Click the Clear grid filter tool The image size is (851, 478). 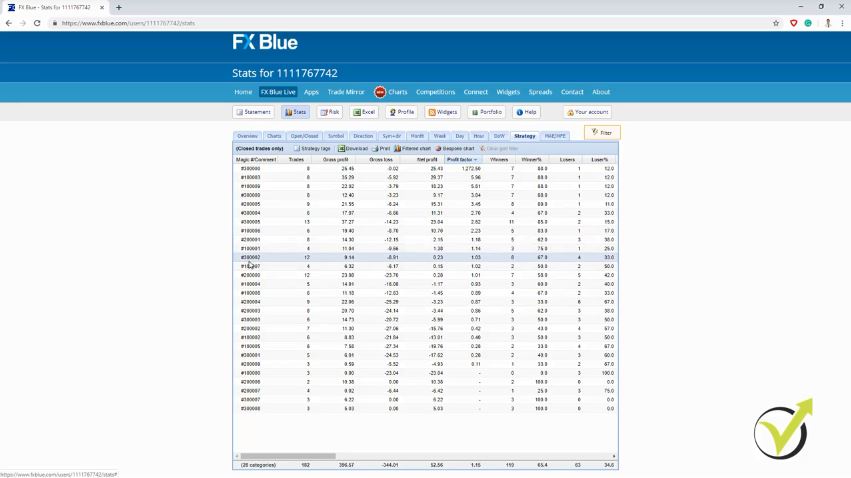tap(499, 149)
